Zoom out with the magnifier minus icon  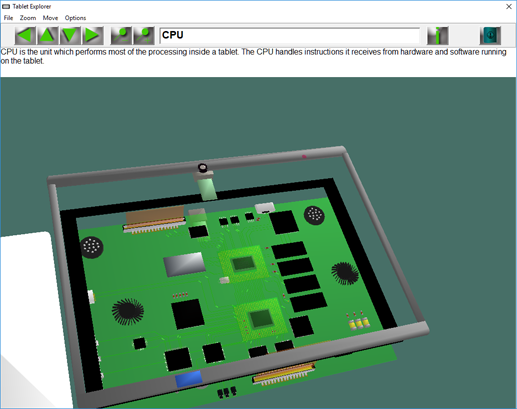tap(121, 35)
